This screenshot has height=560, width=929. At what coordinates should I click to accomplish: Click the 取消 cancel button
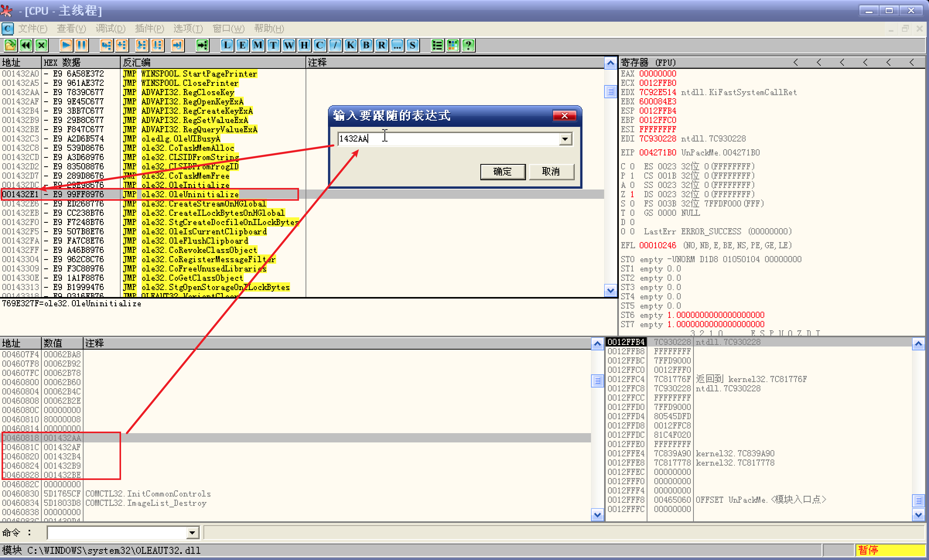pyautogui.click(x=551, y=172)
